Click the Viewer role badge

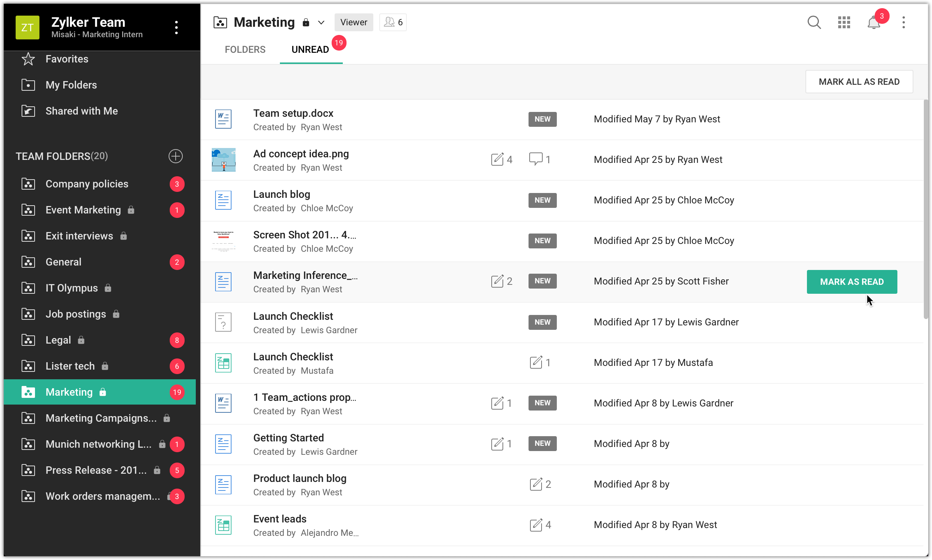(x=354, y=22)
